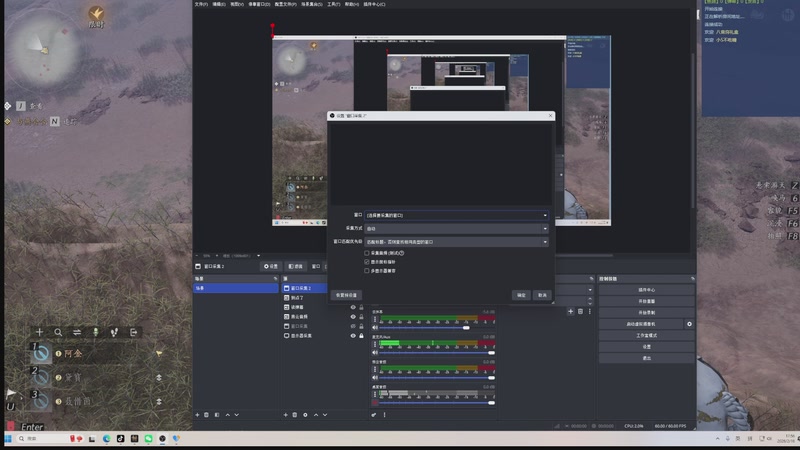The image size is (800, 450).
Task: Open the 文件(F) File menu
Action: [x=201, y=4]
